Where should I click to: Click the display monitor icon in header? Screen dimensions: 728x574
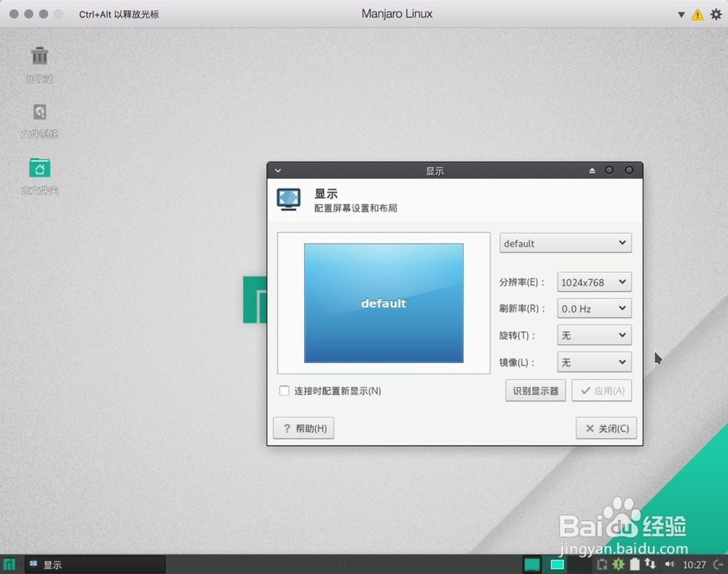[288, 199]
